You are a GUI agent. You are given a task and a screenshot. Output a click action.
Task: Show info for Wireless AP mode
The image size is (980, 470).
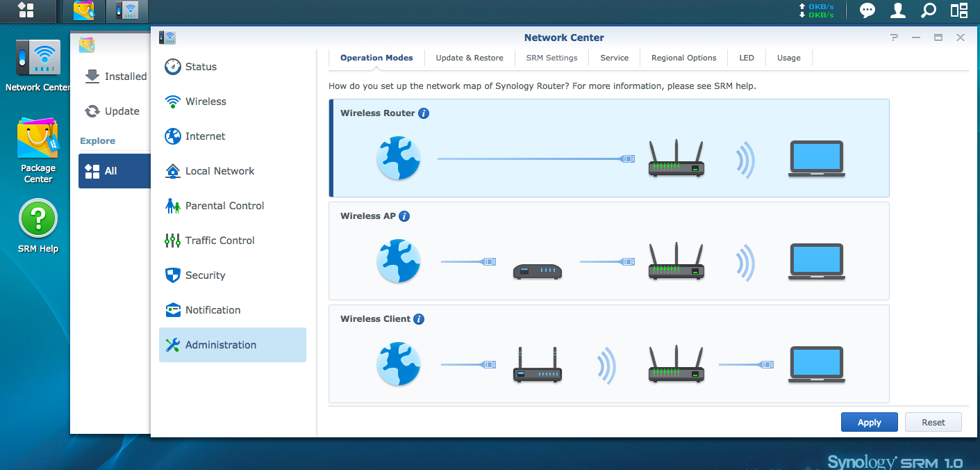point(404,216)
